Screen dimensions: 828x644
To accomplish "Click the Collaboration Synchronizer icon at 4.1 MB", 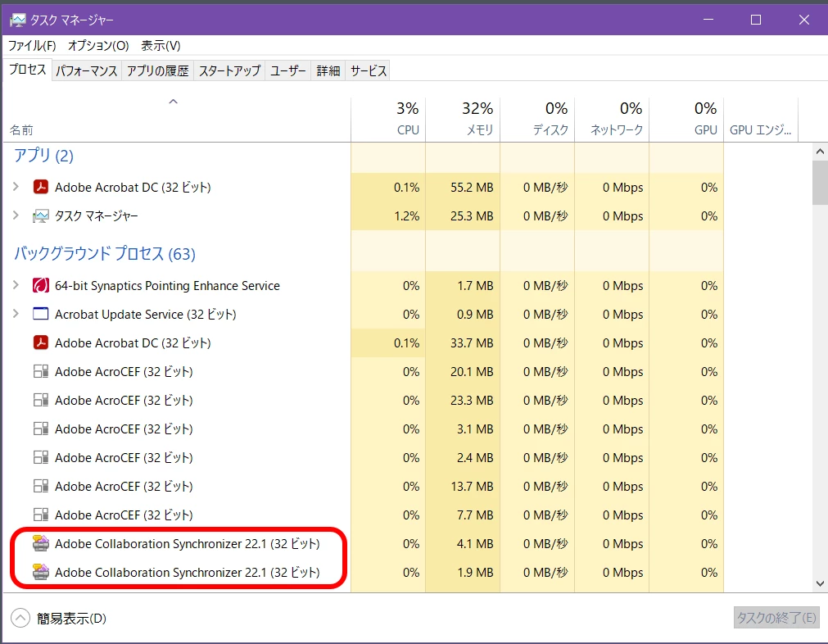I will [41, 543].
